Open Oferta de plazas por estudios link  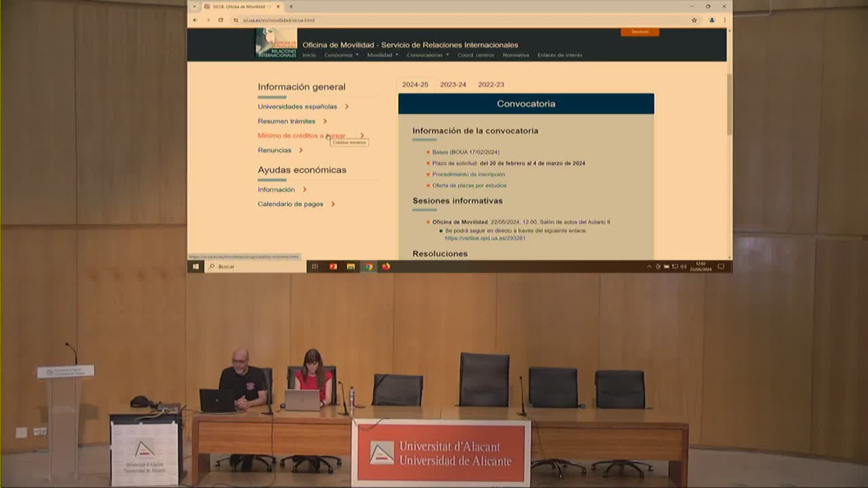[x=469, y=185]
